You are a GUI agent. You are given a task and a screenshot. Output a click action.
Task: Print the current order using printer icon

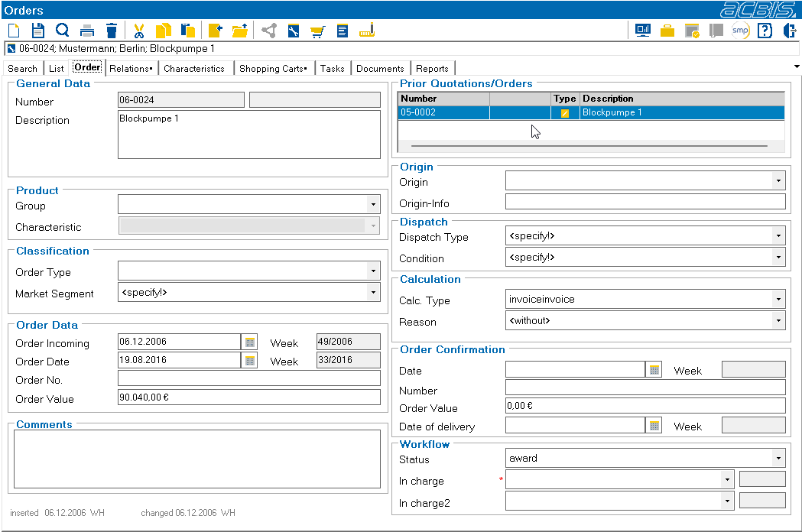coord(87,31)
